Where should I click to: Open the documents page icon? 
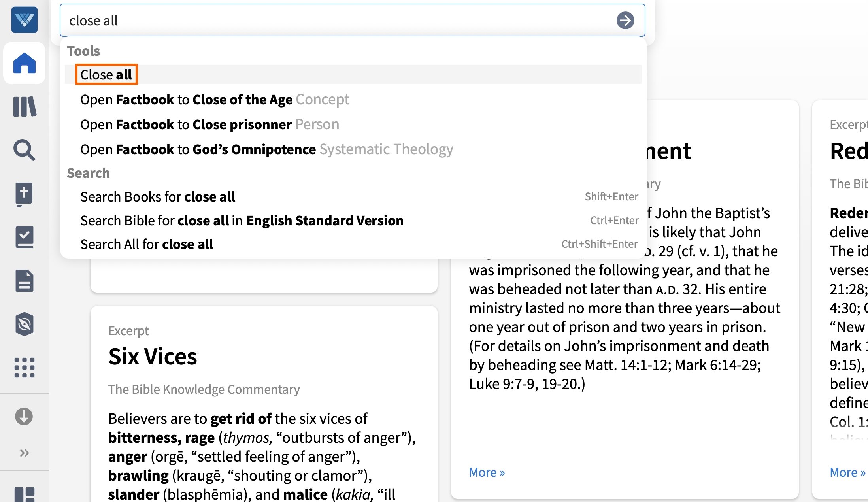25,281
